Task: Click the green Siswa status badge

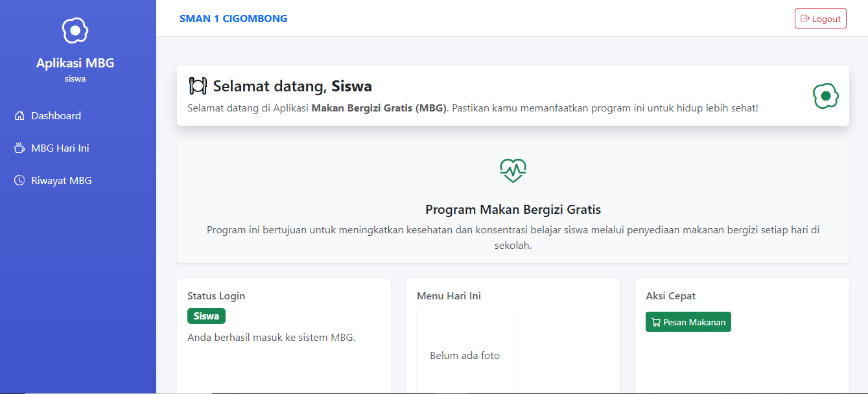Action: (206, 316)
